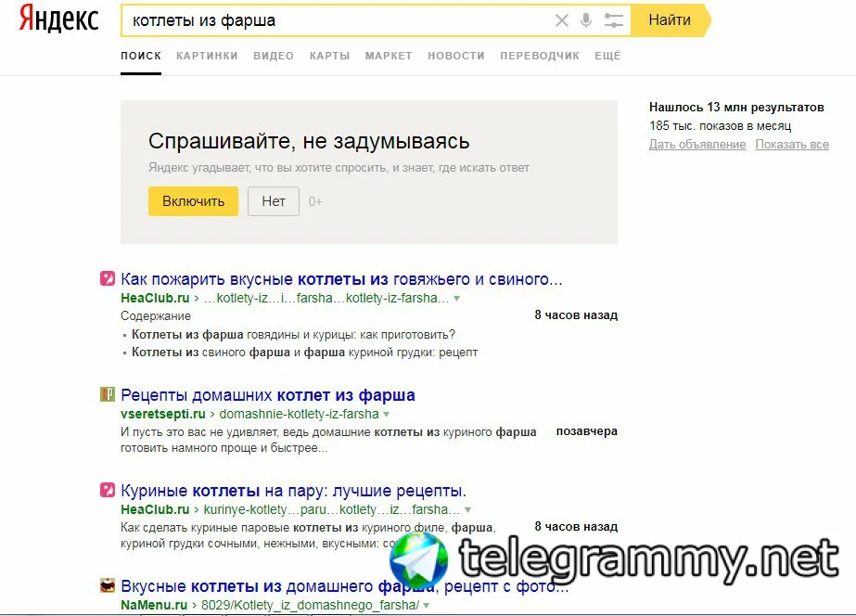Open result 'Вкусные котлеты из домашнего фарша'
This screenshot has height=616, width=856.
click(x=344, y=586)
